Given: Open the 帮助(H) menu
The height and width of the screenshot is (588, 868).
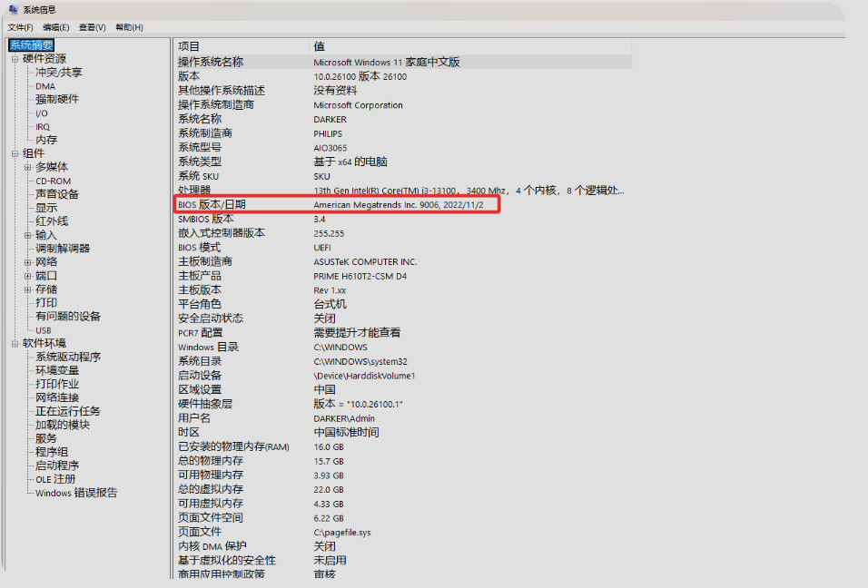Looking at the screenshot, I should tap(129, 27).
